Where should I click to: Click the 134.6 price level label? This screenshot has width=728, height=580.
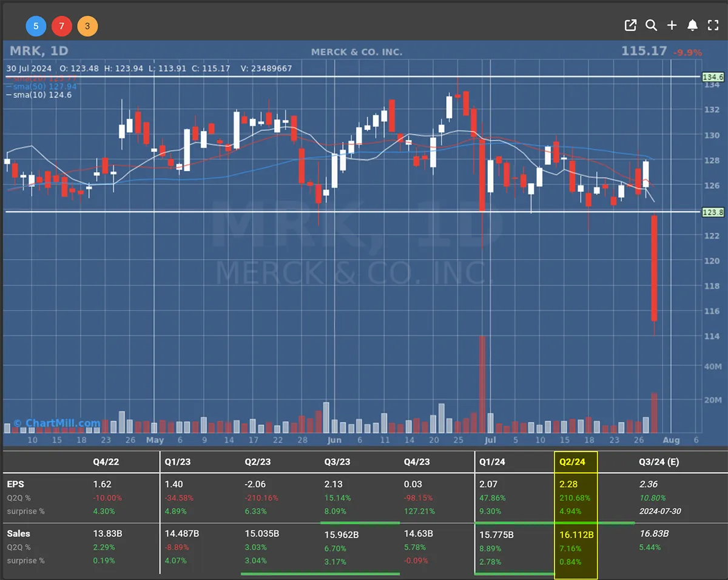coord(713,77)
